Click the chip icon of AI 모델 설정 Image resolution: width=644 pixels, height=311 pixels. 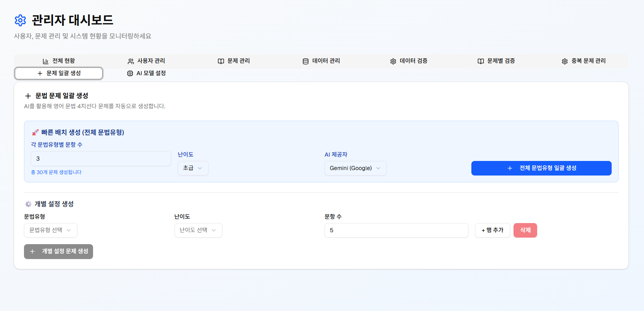130,73
